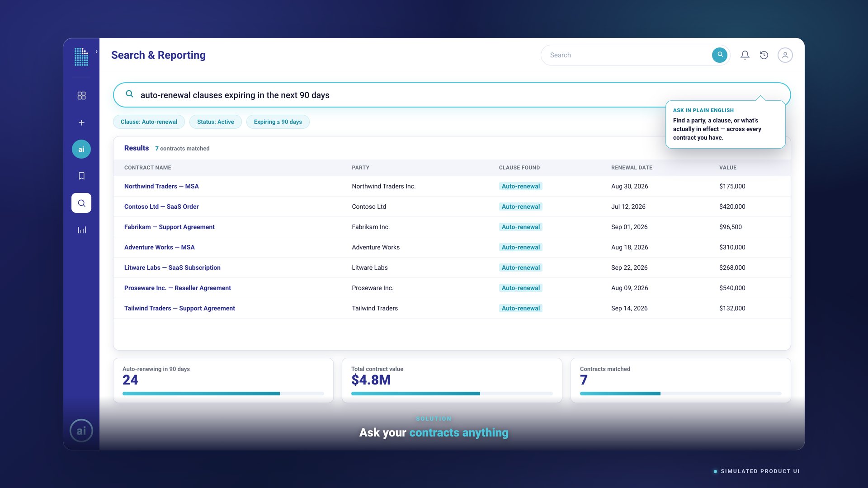This screenshot has height=488, width=868.
Task: Click Auto-renewal tag in Fabrikam row
Action: pyautogui.click(x=521, y=227)
